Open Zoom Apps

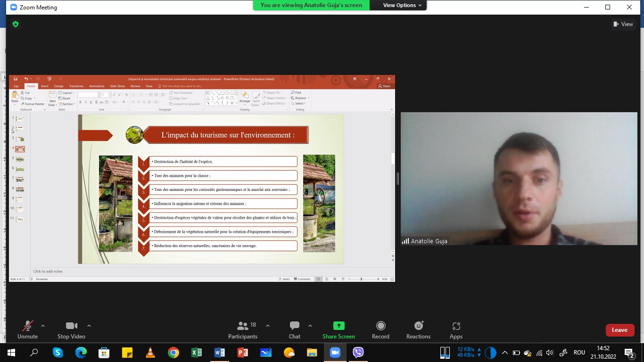pos(456,329)
